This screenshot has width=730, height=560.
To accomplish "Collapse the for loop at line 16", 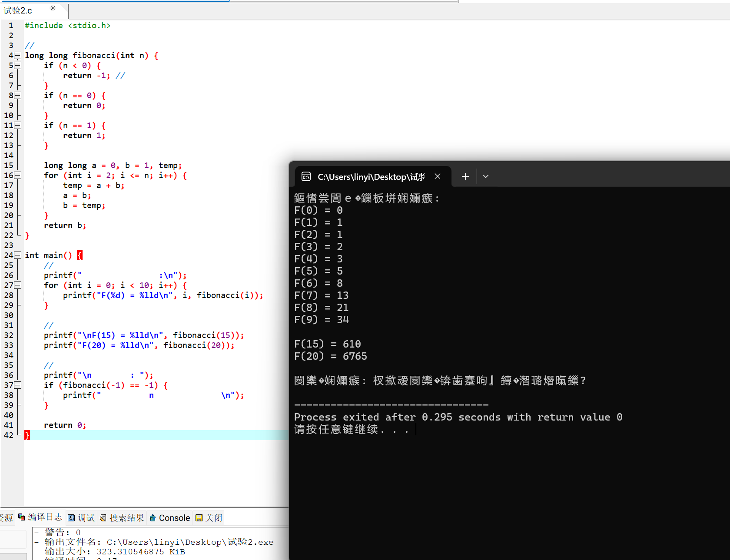I will click(x=18, y=176).
